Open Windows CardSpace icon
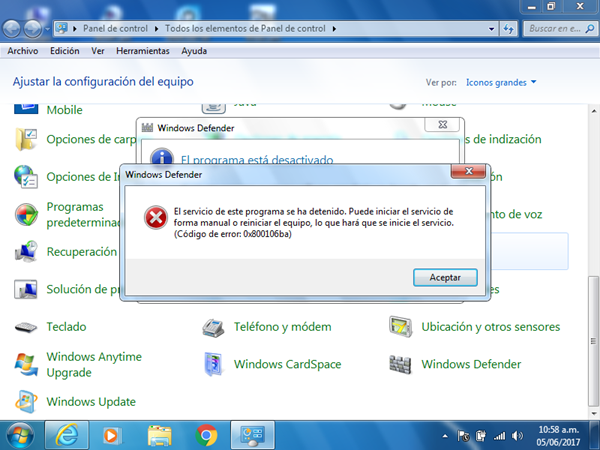 [x=213, y=364]
